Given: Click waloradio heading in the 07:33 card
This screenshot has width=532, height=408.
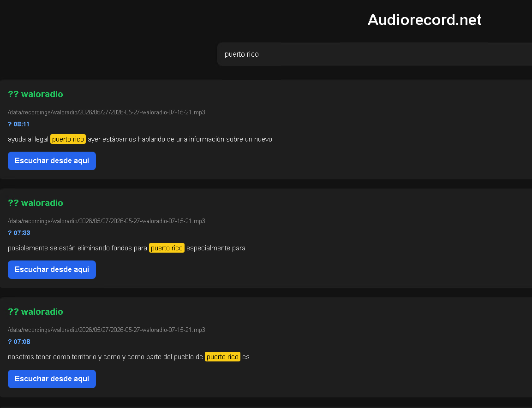Looking at the screenshot, I should pos(35,203).
